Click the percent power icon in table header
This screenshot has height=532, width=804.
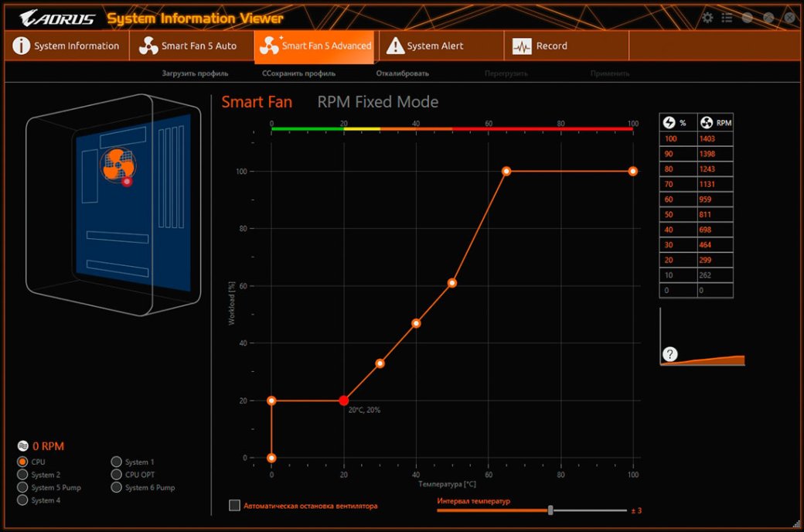pos(669,122)
